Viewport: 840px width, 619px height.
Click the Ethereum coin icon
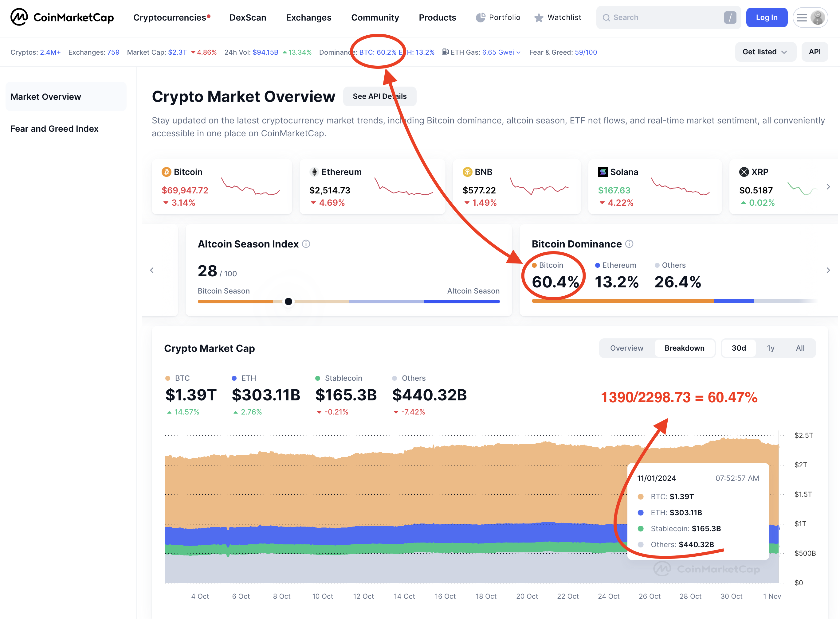point(314,172)
